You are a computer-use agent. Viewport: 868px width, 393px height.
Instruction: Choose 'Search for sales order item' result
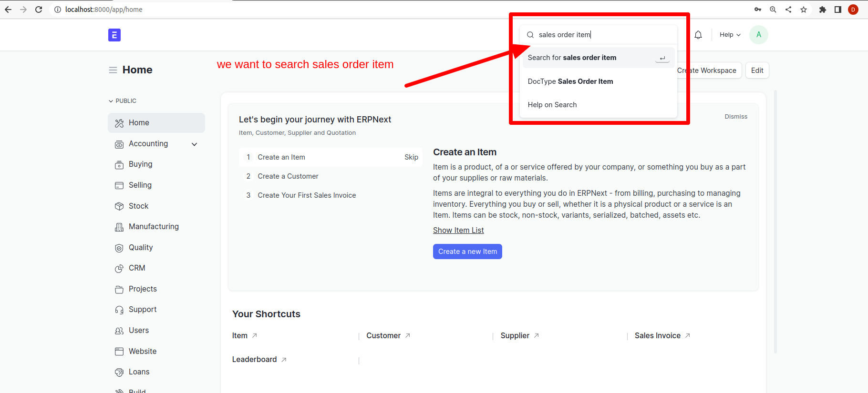598,58
